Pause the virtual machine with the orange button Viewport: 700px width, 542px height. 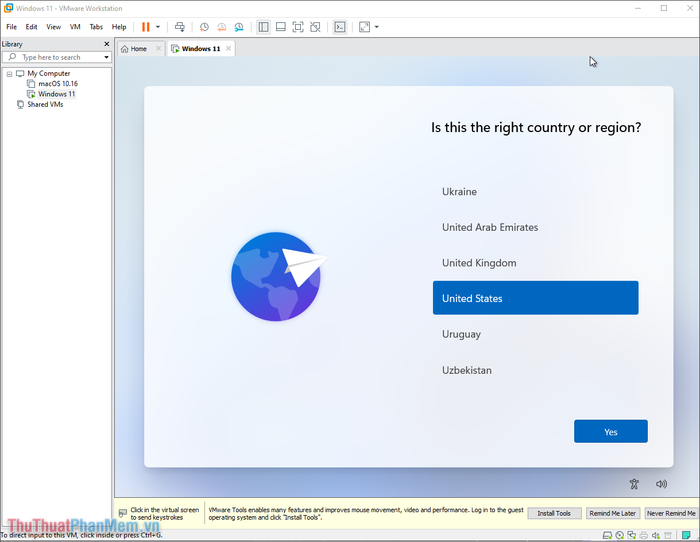pos(146,27)
